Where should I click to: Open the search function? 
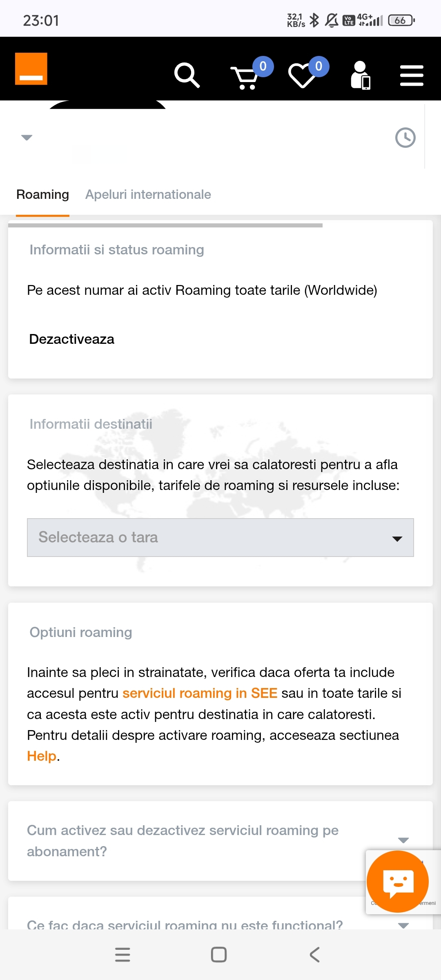(187, 75)
